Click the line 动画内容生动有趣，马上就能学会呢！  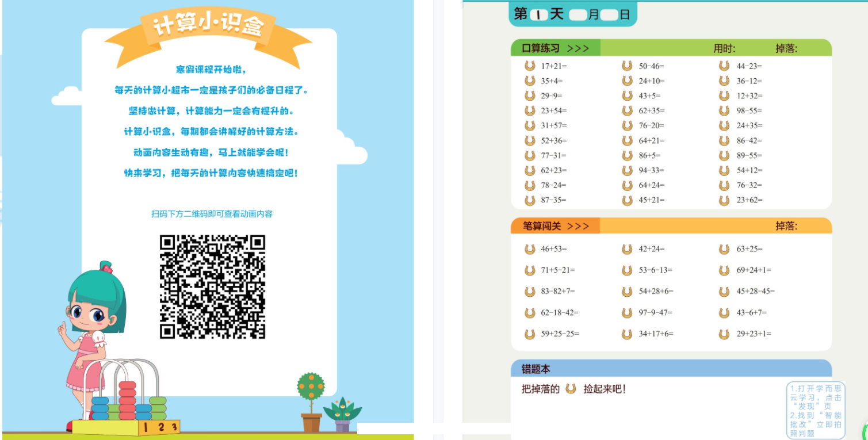point(212,152)
